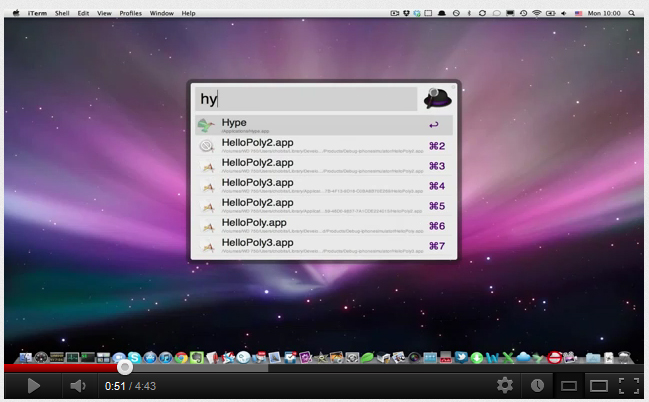
Task: Click the sync arrows menu bar icon
Action: click(x=482, y=13)
